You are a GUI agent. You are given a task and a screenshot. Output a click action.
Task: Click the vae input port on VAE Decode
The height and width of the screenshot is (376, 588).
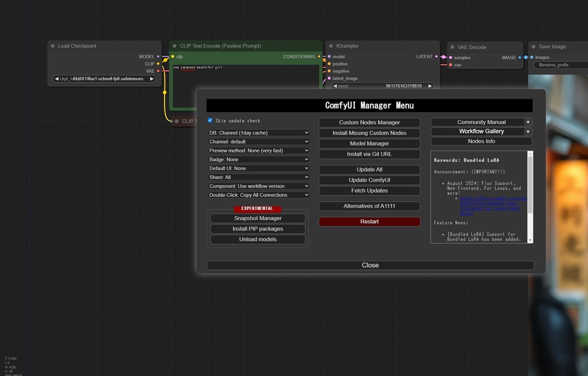(x=450, y=65)
